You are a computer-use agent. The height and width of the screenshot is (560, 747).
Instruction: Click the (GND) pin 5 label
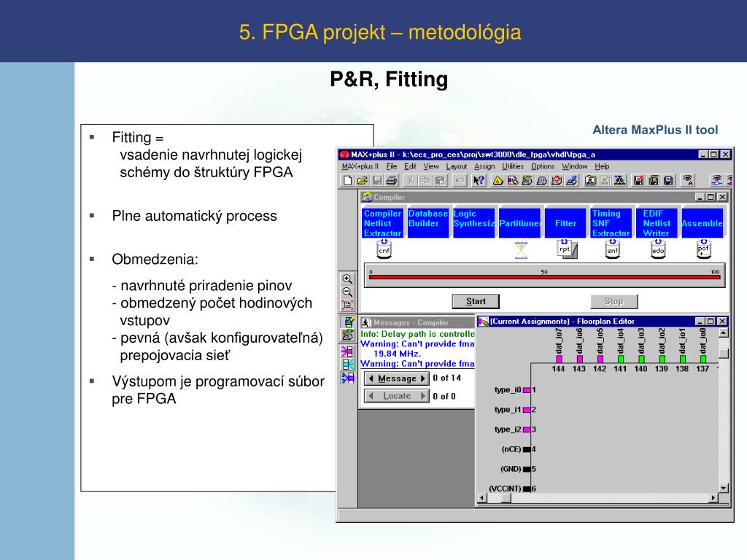click(x=510, y=469)
